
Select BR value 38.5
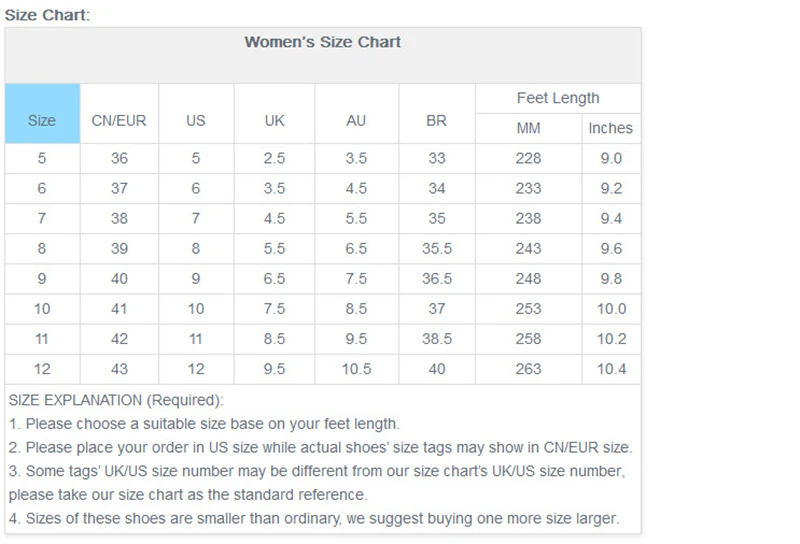(x=436, y=339)
